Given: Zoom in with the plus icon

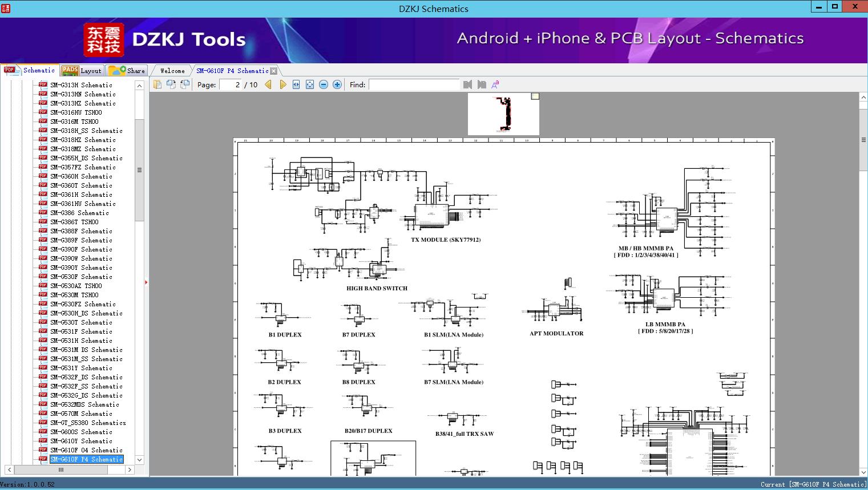Looking at the screenshot, I should [337, 84].
